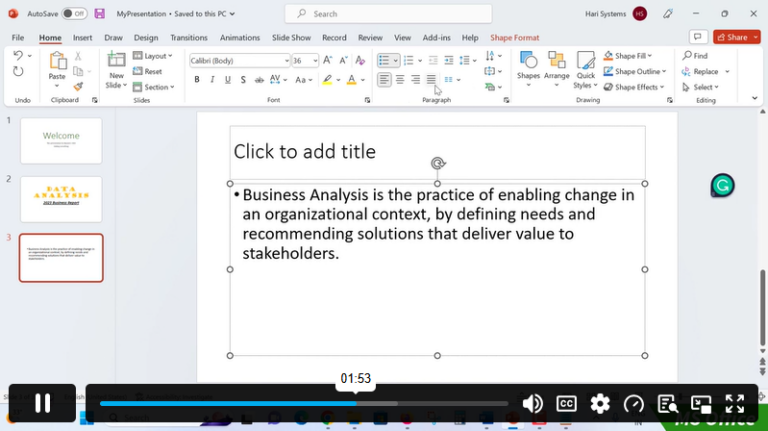Toggle Align Right paragraph button
The image size is (768, 431).
point(415,79)
